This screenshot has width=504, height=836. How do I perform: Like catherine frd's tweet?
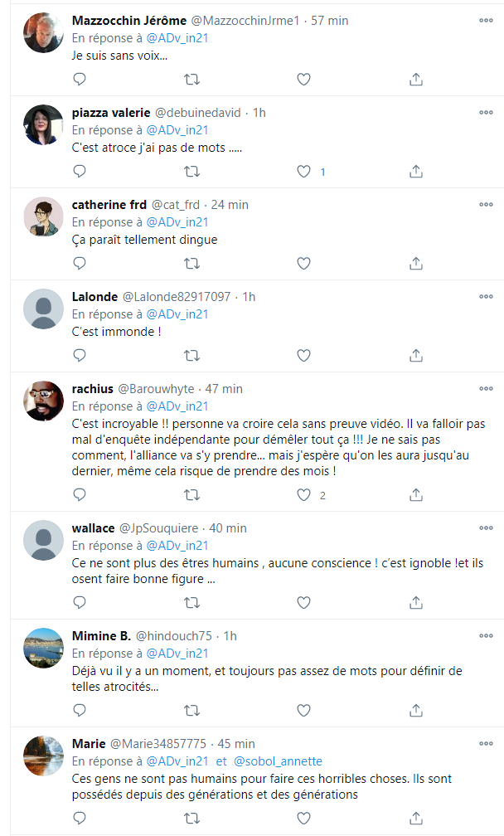[303, 264]
